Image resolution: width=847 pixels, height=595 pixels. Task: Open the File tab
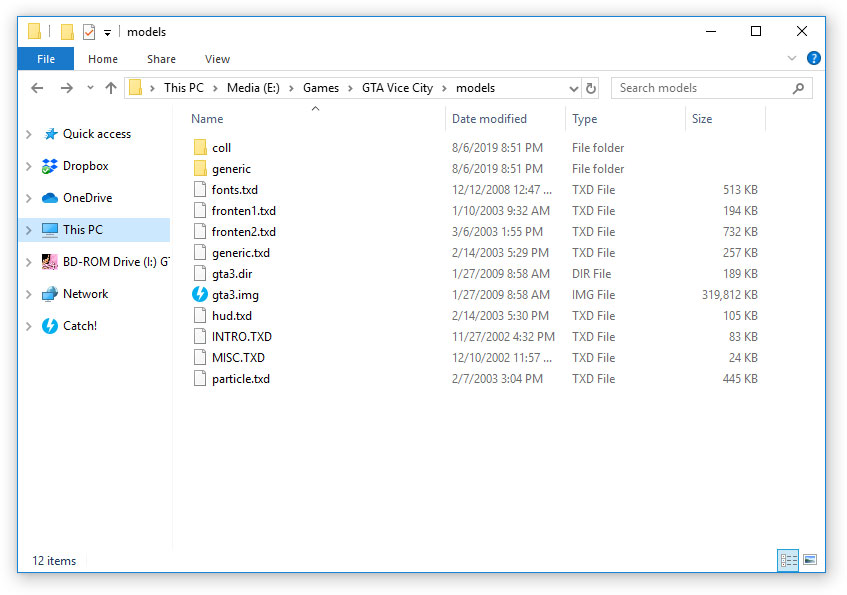[46, 59]
